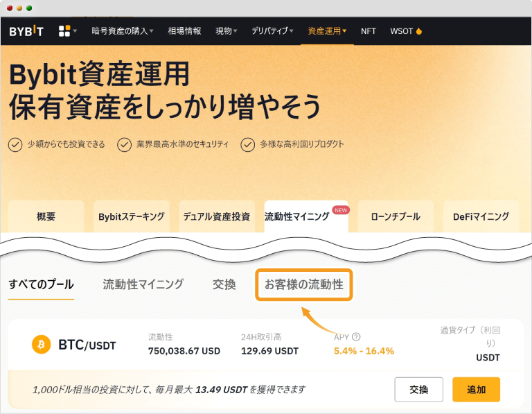Click the Bitcoin coin icon

41,345
